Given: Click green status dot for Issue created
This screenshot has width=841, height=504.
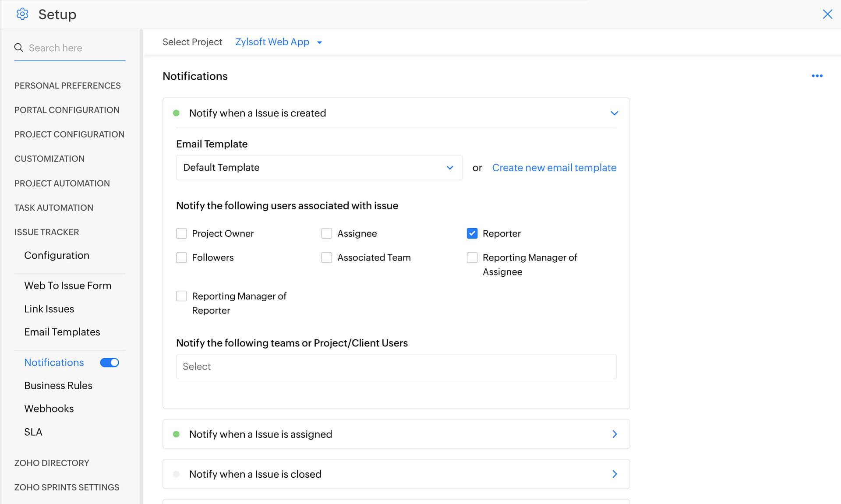Looking at the screenshot, I should (x=176, y=113).
